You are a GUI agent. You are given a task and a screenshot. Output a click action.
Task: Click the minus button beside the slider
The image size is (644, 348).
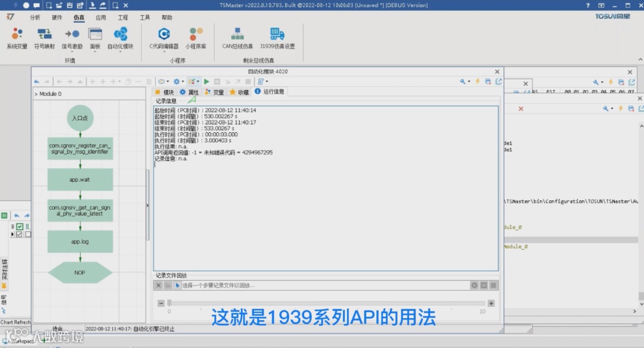pos(161,303)
